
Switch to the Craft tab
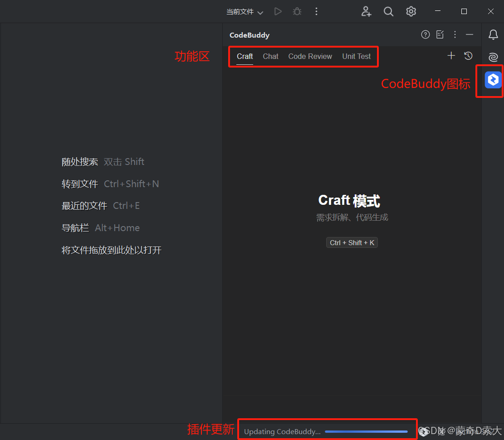click(x=245, y=56)
